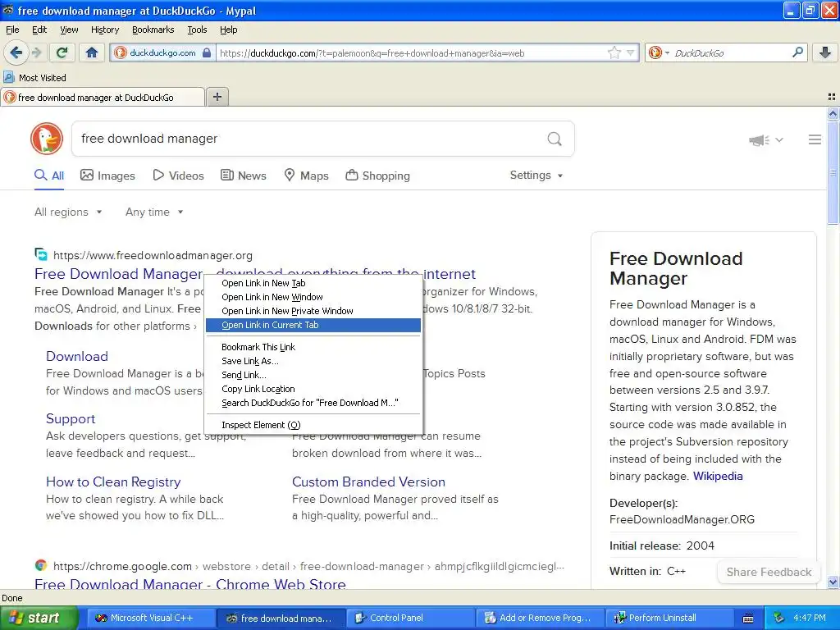Image resolution: width=840 pixels, height=630 pixels.
Task: Select Bookmark This Link
Action: (x=313, y=347)
